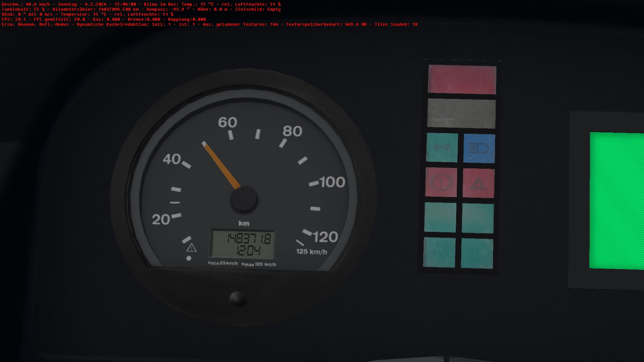The image size is (644, 362).
Task: Click the white dot below the dial warning triangle
Action: 189,258
